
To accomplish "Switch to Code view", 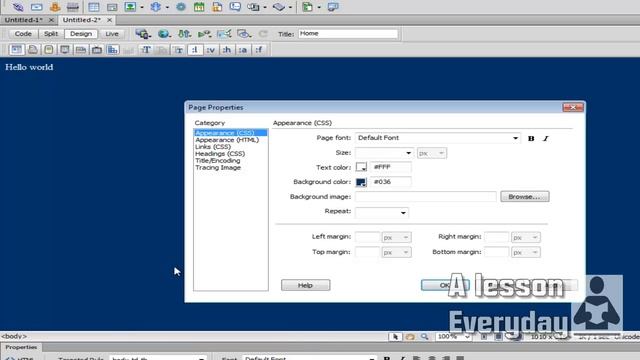I will click(23, 34).
